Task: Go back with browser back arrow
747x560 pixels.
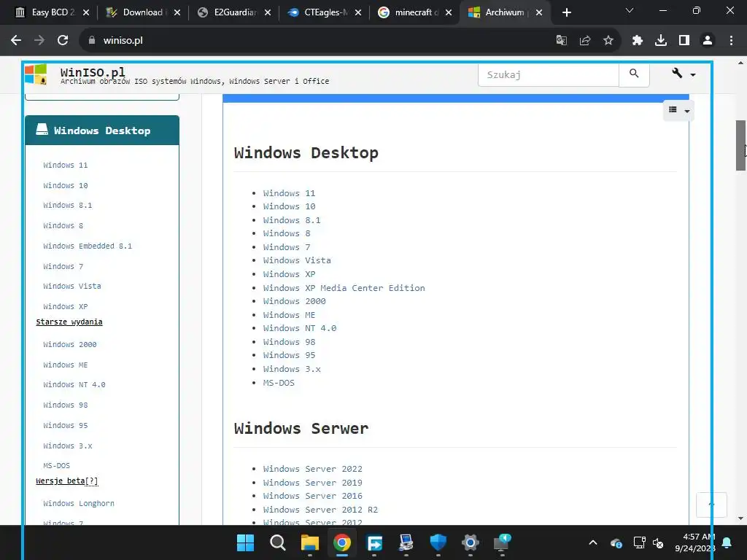Action: point(16,41)
